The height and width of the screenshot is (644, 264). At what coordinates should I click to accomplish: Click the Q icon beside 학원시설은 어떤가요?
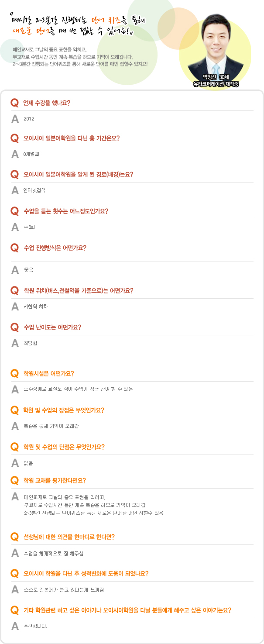tap(14, 374)
